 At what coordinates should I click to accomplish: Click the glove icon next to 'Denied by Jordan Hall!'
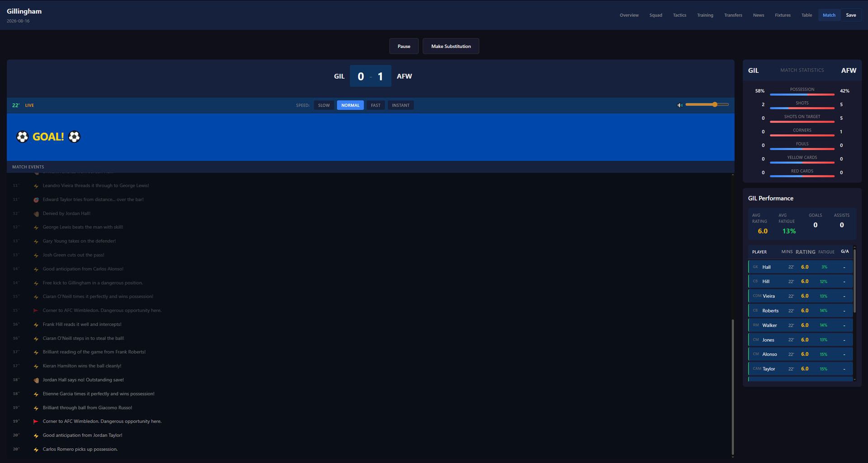(36, 213)
